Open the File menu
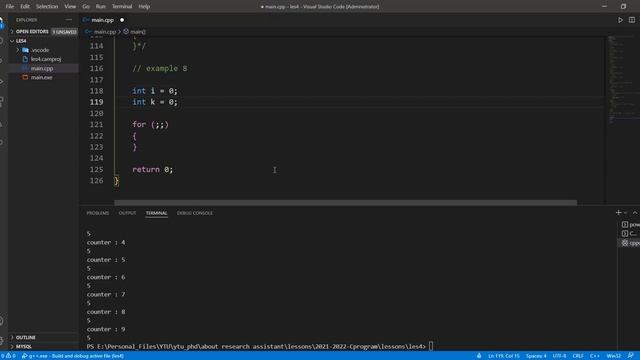 [10, 6]
